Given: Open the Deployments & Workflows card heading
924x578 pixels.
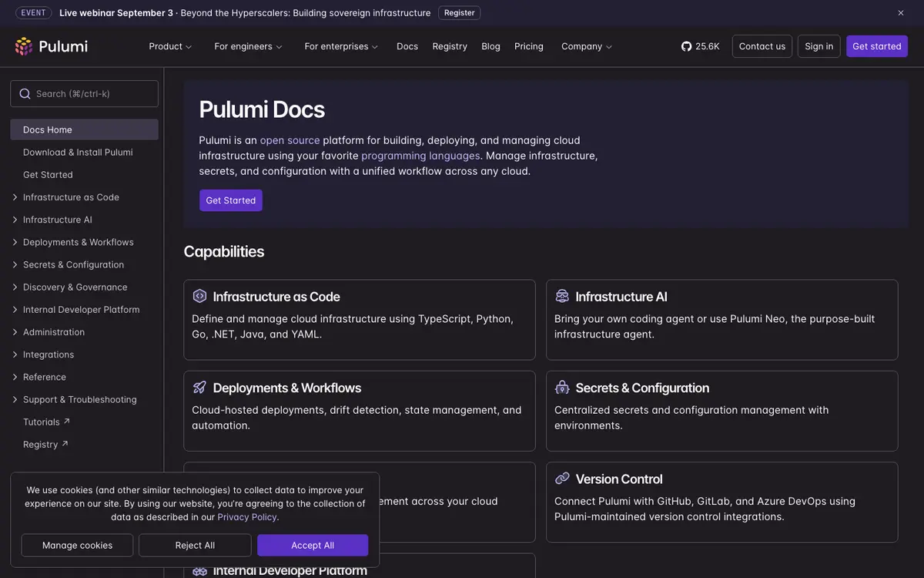Looking at the screenshot, I should (287, 388).
